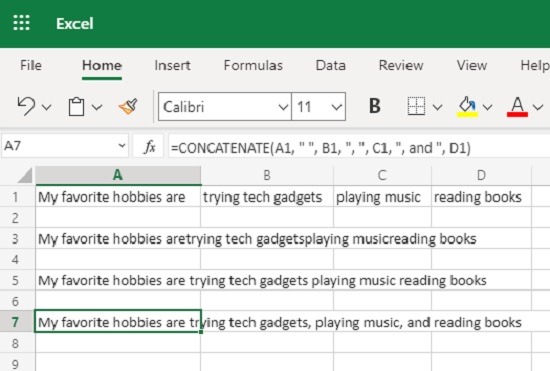Click into the CONCATENATE formula bar

[x=359, y=147]
